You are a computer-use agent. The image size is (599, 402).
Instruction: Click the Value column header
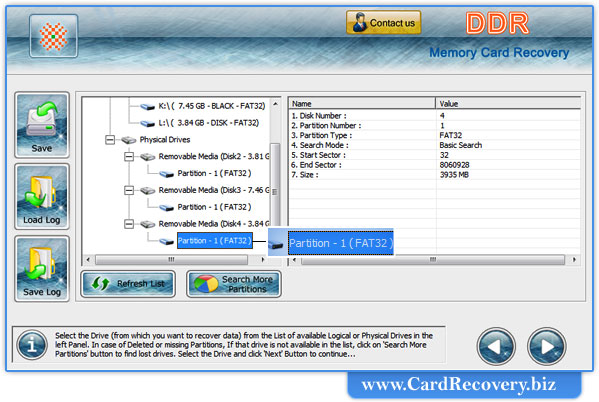508,104
